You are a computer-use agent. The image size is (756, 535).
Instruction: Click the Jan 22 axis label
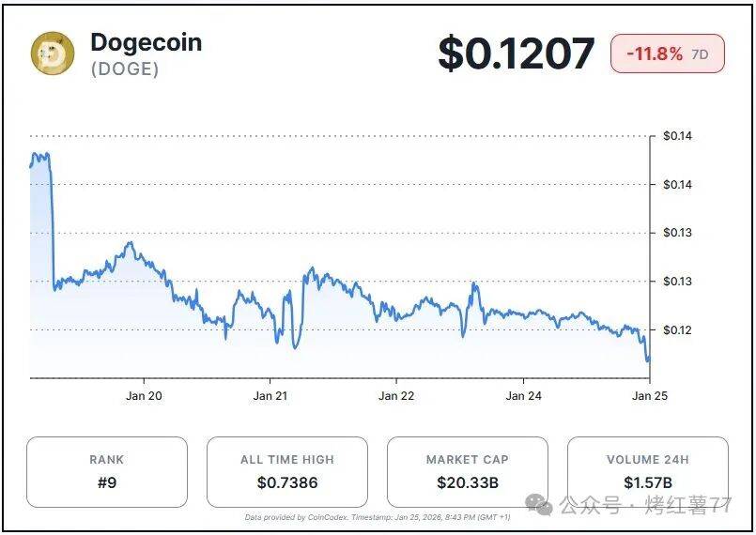click(x=396, y=396)
